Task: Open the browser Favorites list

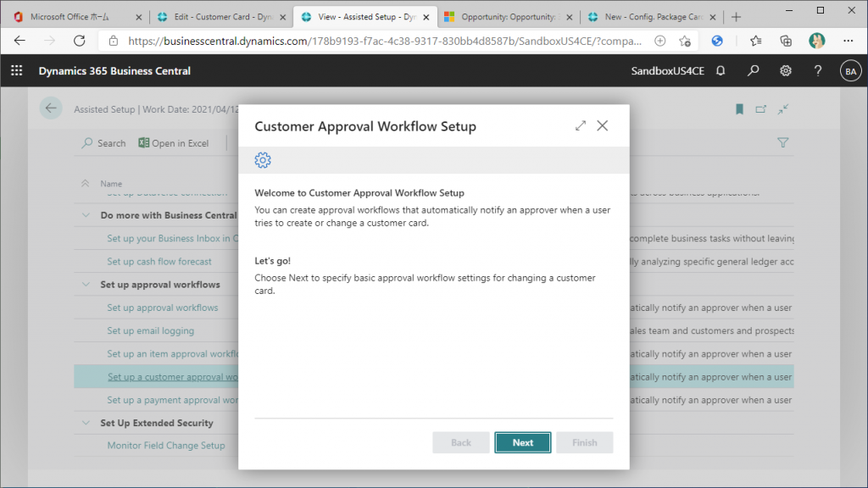Action: [755, 41]
